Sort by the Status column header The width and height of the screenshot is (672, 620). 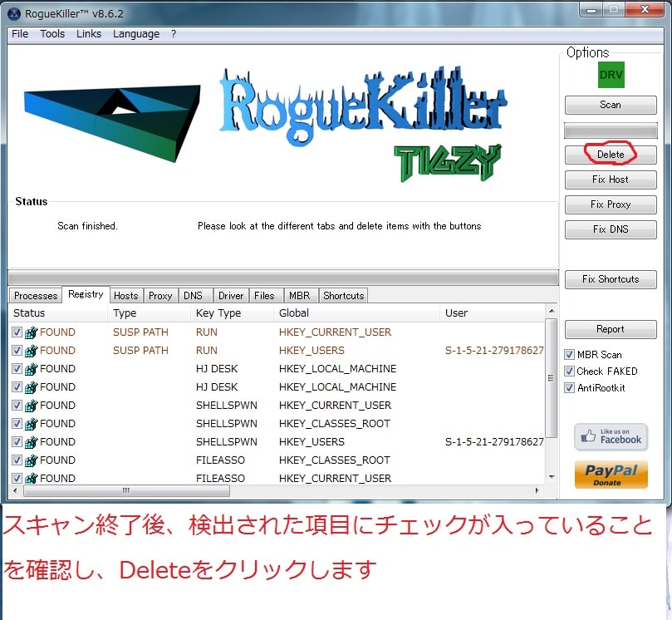tap(58, 313)
